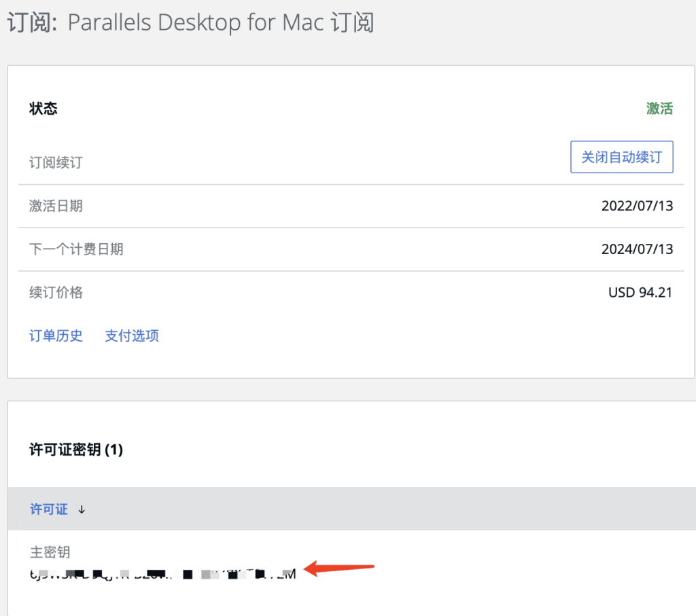The width and height of the screenshot is (696, 616).
Task: Click the 许可证密钥 (1) heading
Action: pyautogui.click(x=76, y=450)
